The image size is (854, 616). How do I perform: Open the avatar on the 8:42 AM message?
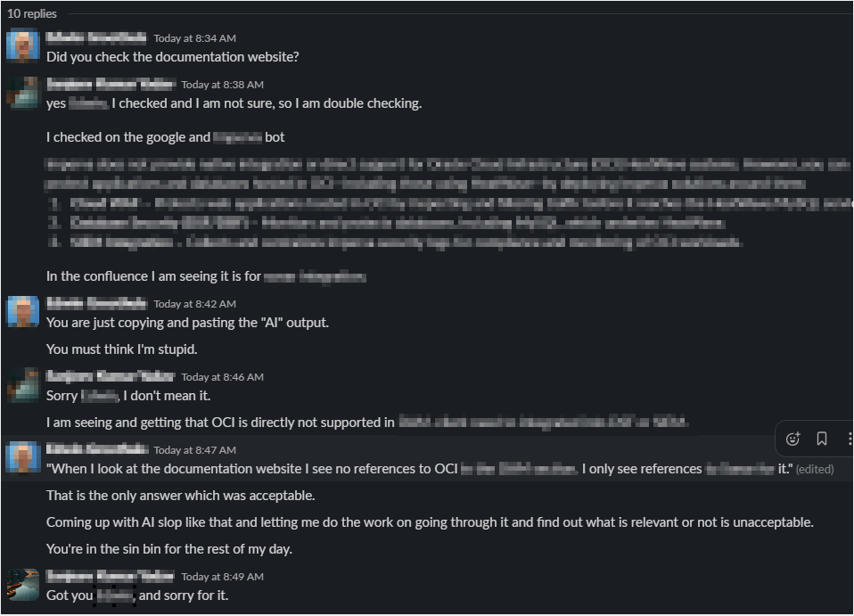pyautogui.click(x=23, y=312)
